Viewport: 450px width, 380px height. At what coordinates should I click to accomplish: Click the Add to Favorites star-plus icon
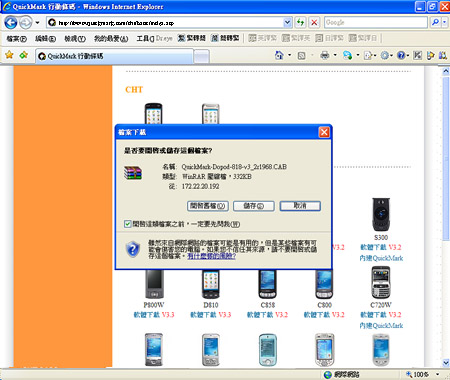[23, 55]
